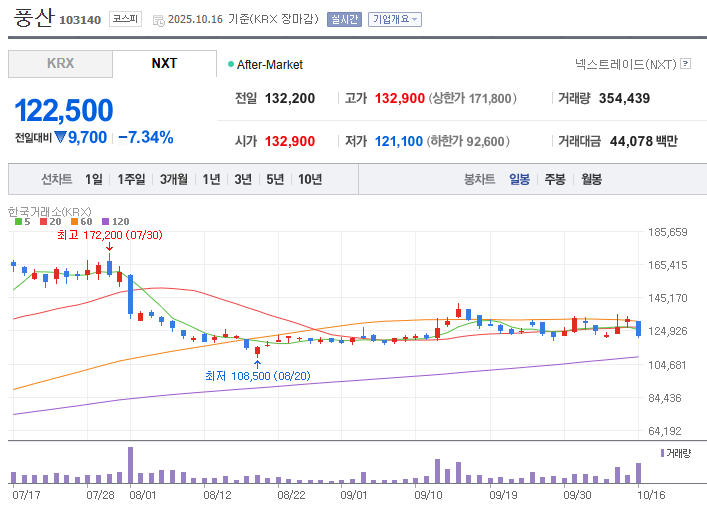
Task: Show the 10년 line chart
Action: pyautogui.click(x=310, y=179)
